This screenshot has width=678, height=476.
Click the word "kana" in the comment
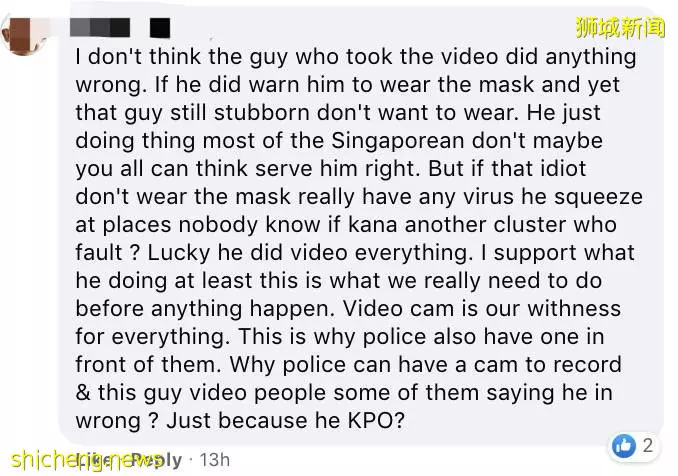coord(373,225)
